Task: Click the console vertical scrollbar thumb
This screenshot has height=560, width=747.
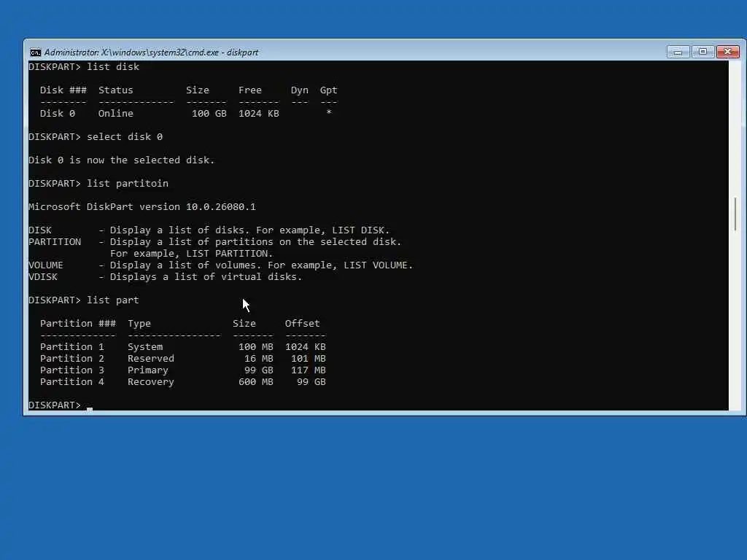Action: (735, 214)
